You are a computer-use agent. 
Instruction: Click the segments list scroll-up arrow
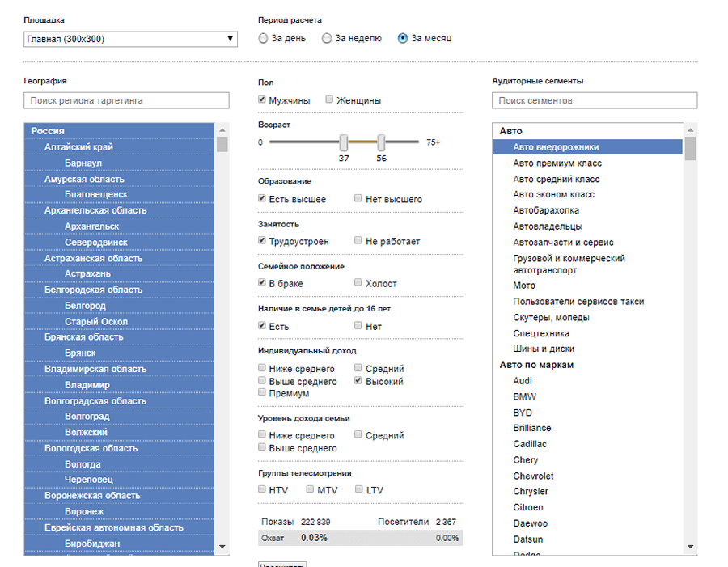coord(690,130)
